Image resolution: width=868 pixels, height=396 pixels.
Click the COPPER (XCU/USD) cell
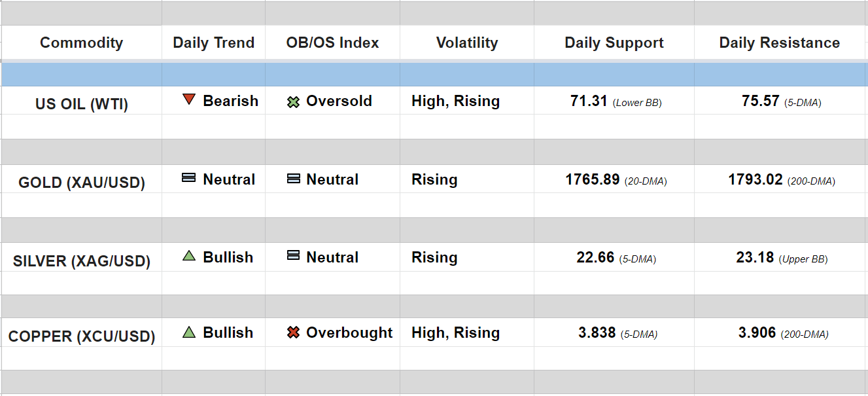81,337
